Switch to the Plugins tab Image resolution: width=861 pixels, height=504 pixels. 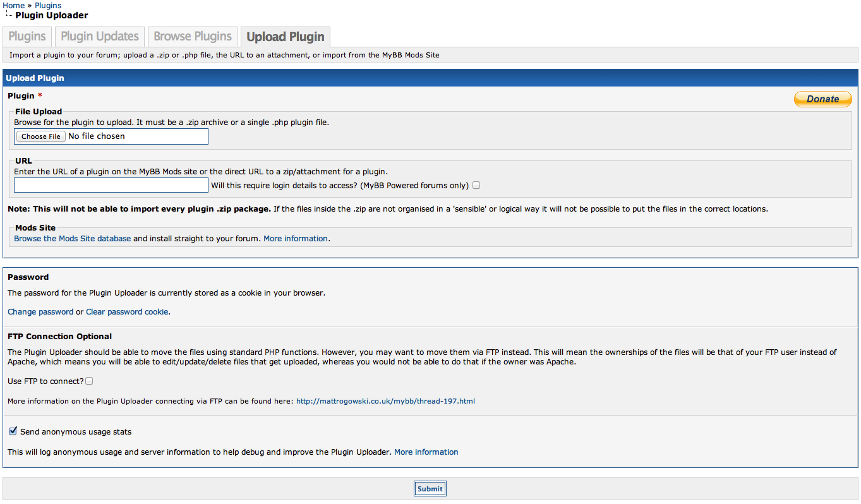[x=27, y=37]
